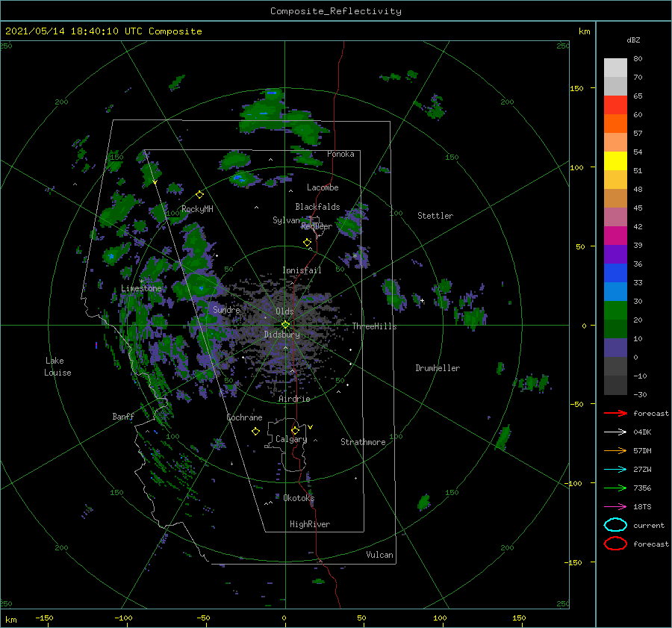Image resolution: width=672 pixels, height=628 pixels.
Task: Click the green 7356 arrow legend icon
Action: click(x=615, y=488)
